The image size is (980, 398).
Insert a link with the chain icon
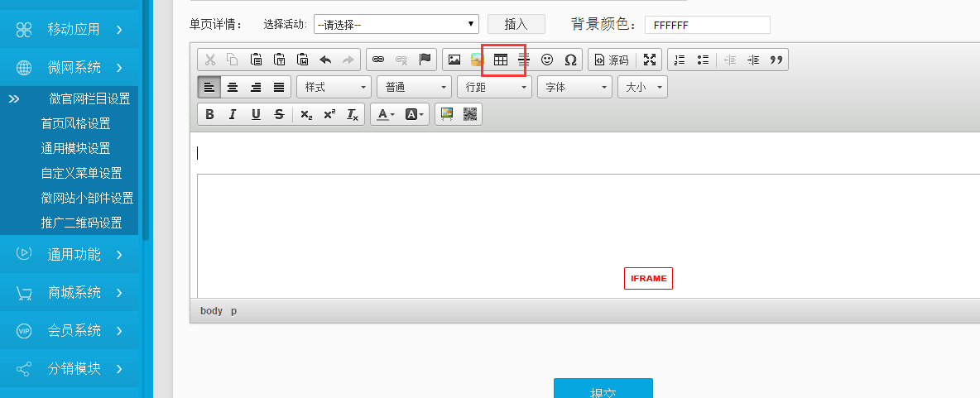(378, 60)
